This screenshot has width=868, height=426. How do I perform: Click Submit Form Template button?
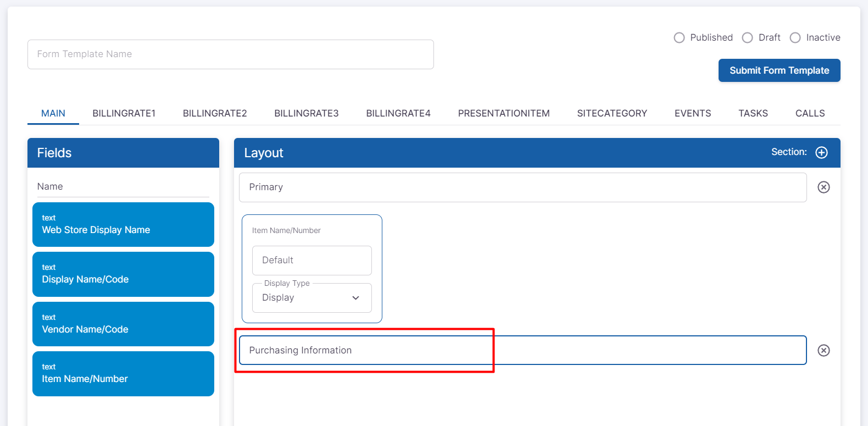779,70
